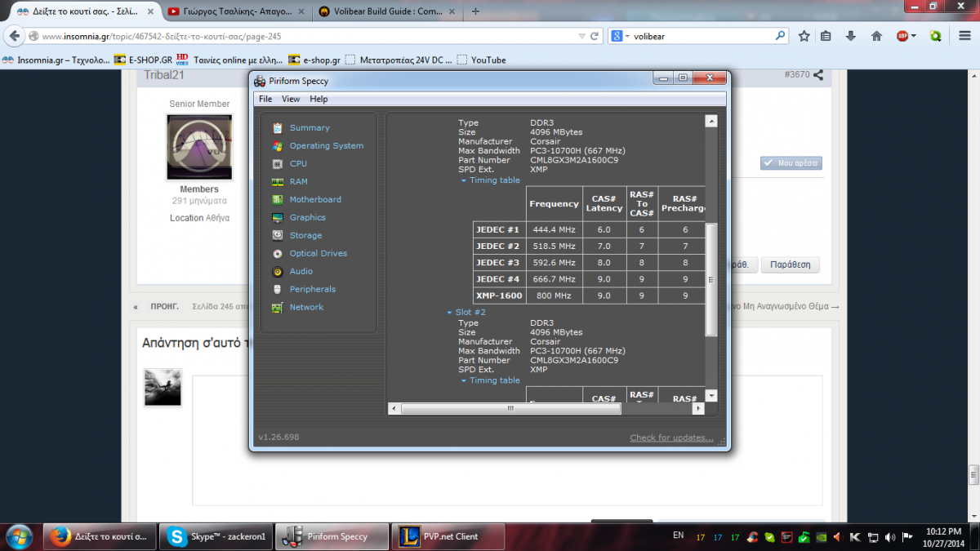
Task: Open the Ταινίες online bookmark
Action: tap(230, 60)
